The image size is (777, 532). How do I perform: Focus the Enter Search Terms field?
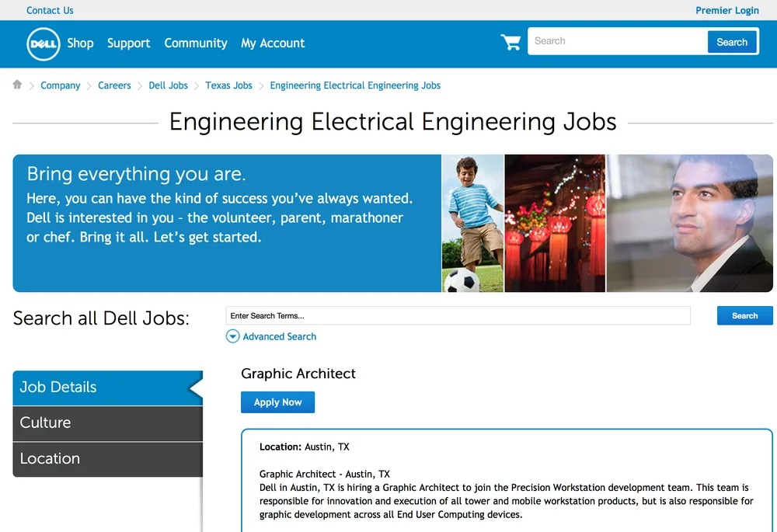click(458, 315)
